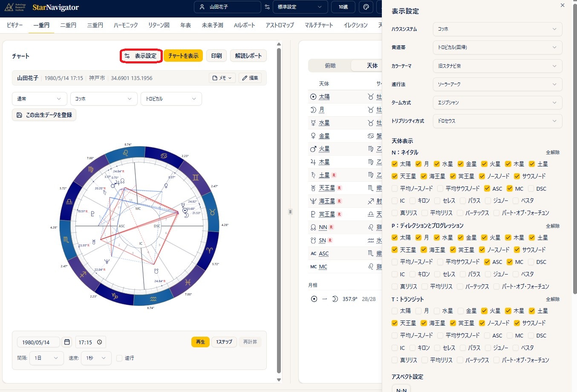Click the 表示設定 button
Image resolution: width=577 pixels, height=392 pixels.
click(141, 56)
